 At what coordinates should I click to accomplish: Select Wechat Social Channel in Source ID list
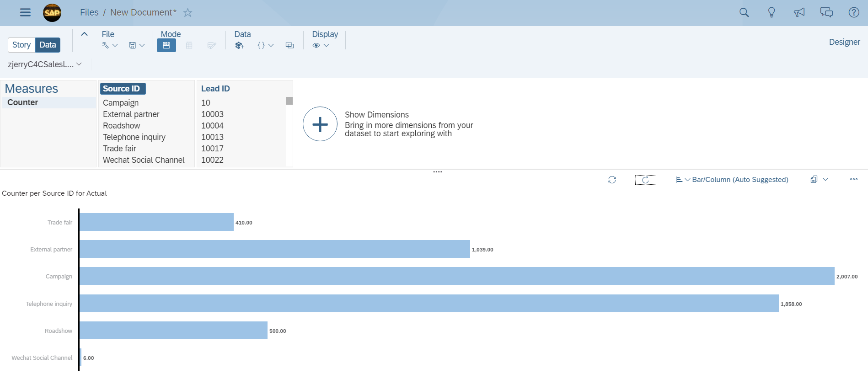[144, 160]
